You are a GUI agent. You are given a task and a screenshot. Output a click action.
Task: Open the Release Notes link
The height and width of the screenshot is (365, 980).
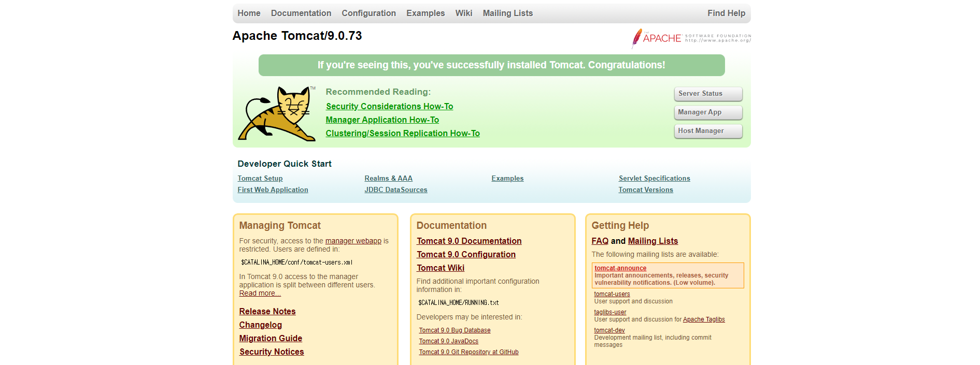click(267, 311)
